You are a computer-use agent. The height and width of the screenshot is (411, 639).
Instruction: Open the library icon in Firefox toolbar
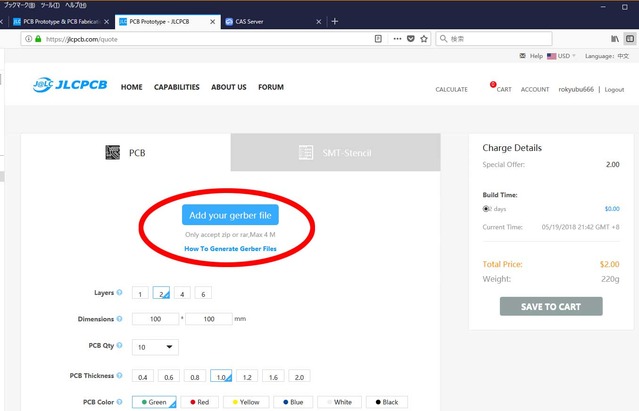[x=615, y=39]
